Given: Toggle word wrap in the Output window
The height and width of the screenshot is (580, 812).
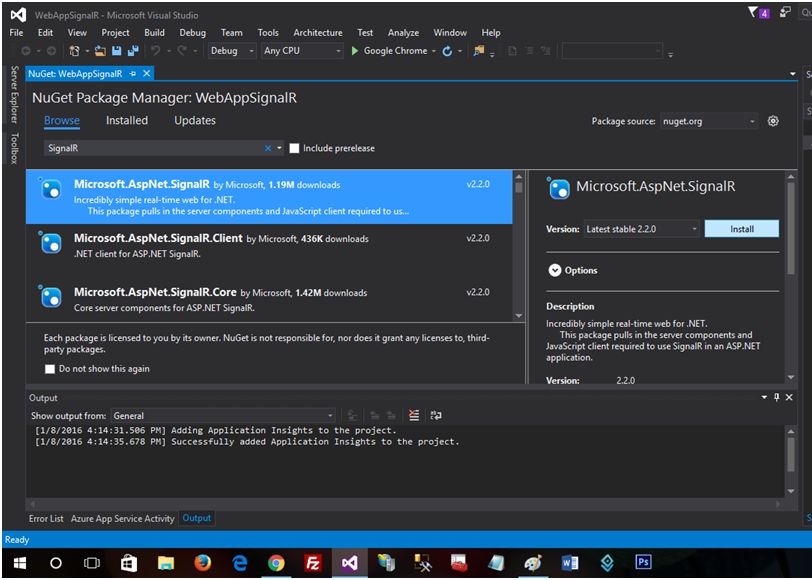Looking at the screenshot, I should tap(436, 415).
